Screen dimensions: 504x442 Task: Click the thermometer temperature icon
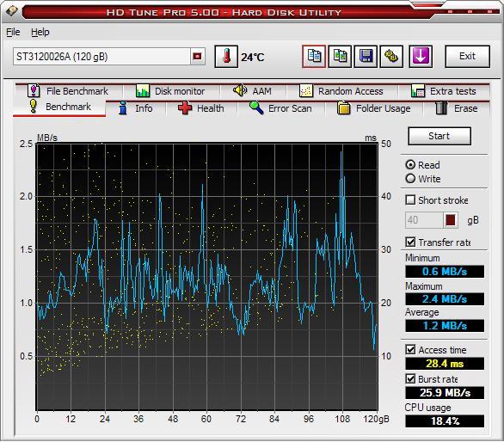coord(226,57)
